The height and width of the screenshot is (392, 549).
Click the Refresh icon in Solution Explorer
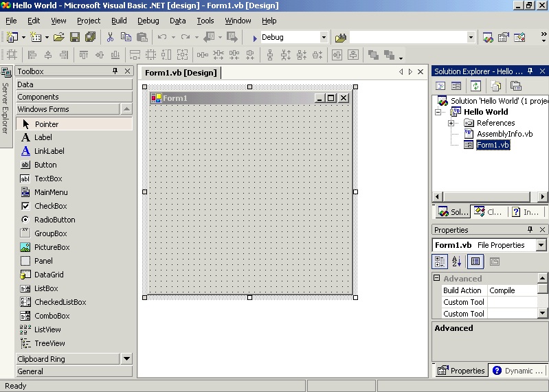tap(475, 86)
